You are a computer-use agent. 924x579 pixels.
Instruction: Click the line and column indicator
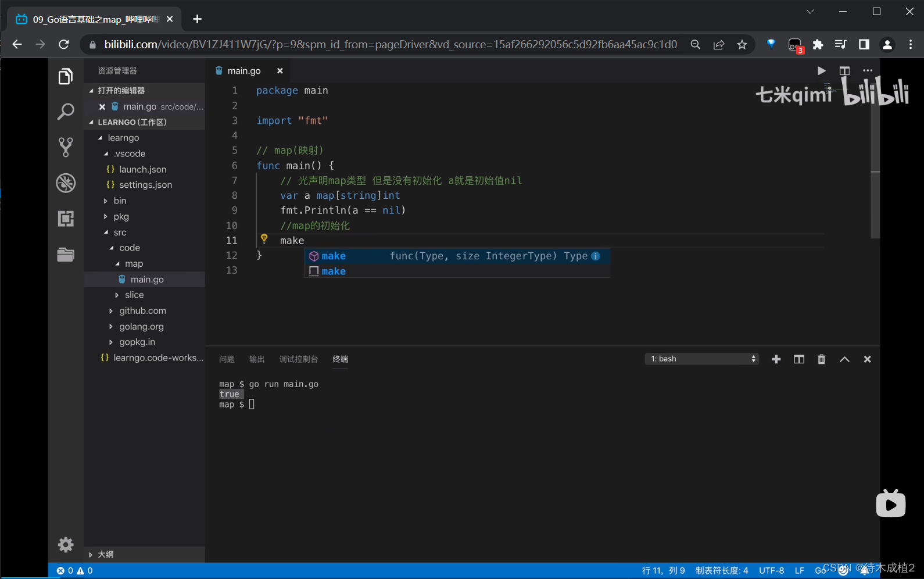tap(663, 571)
